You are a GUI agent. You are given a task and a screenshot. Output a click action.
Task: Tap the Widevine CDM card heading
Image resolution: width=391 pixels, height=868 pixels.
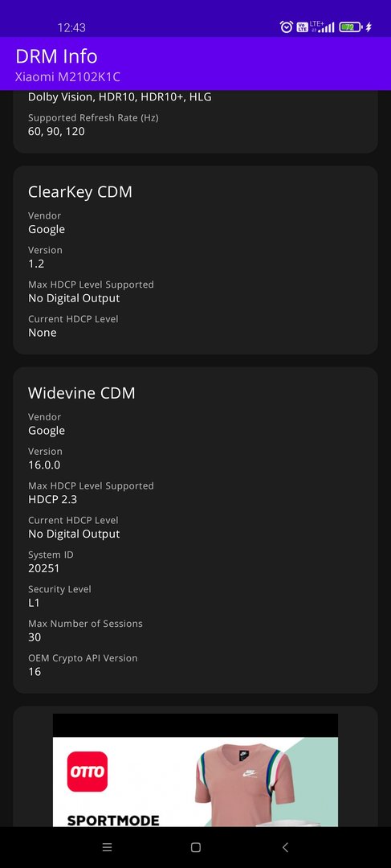[82, 393]
